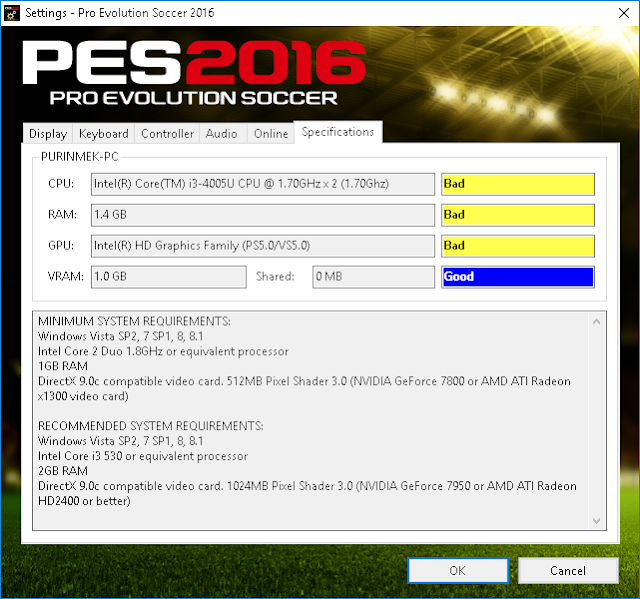Viewport: 640px width, 599px height.
Task: Click the MINIMUM SYSTEM REQUIREMENTS heading
Action: pos(134,321)
